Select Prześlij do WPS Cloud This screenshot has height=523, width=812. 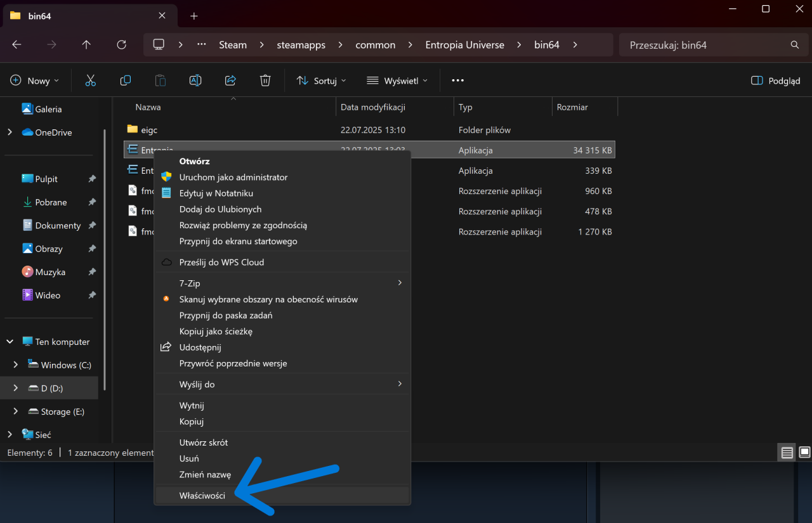coord(283,262)
